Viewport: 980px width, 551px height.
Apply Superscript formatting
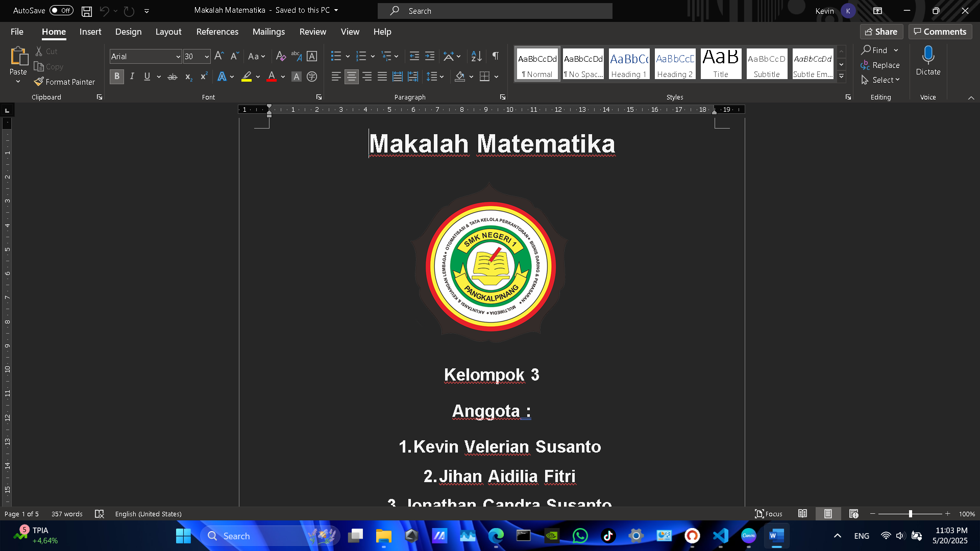tap(204, 77)
